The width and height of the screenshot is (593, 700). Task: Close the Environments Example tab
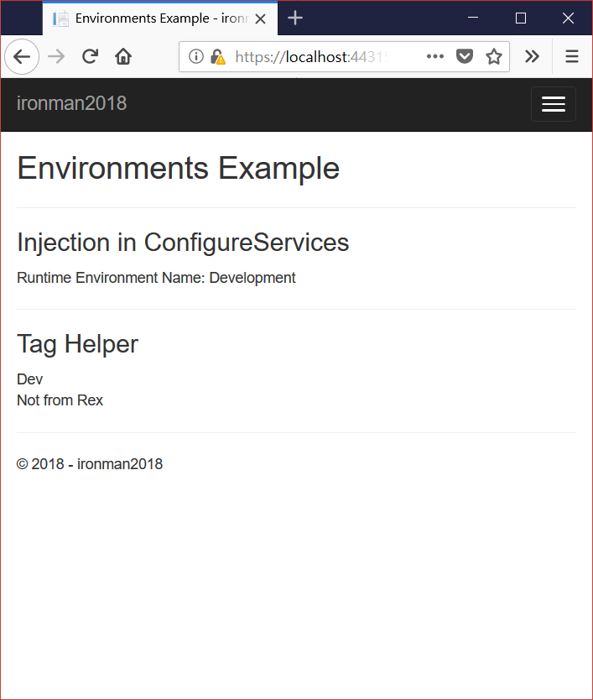pyautogui.click(x=264, y=18)
